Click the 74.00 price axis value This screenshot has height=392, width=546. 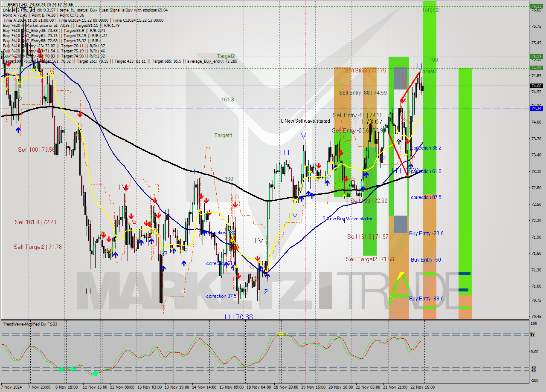click(x=536, y=122)
